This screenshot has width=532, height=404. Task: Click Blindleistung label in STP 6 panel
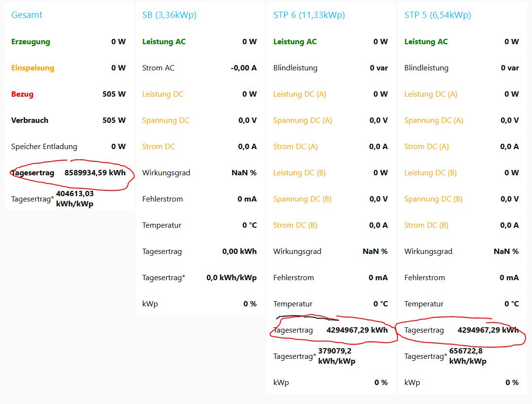(x=295, y=68)
